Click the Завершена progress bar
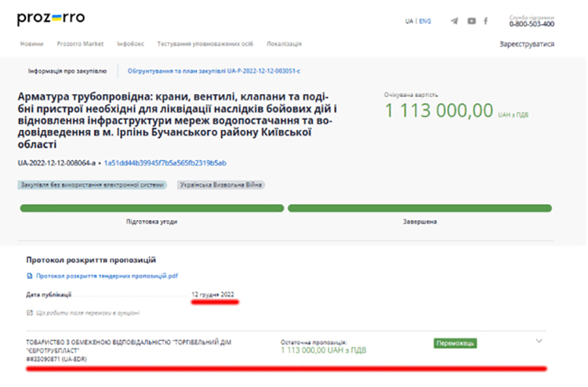This screenshot has height=387, width=588. 419,208
